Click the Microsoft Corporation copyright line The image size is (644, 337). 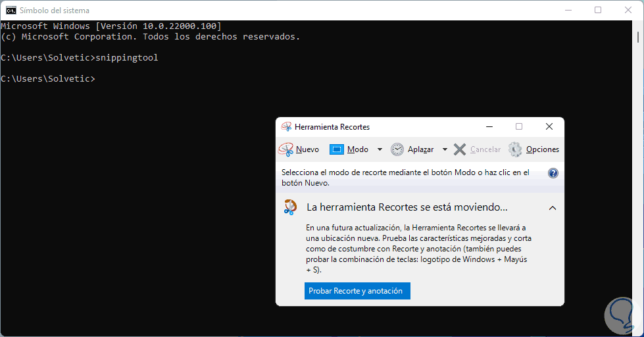tap(151, 37)
